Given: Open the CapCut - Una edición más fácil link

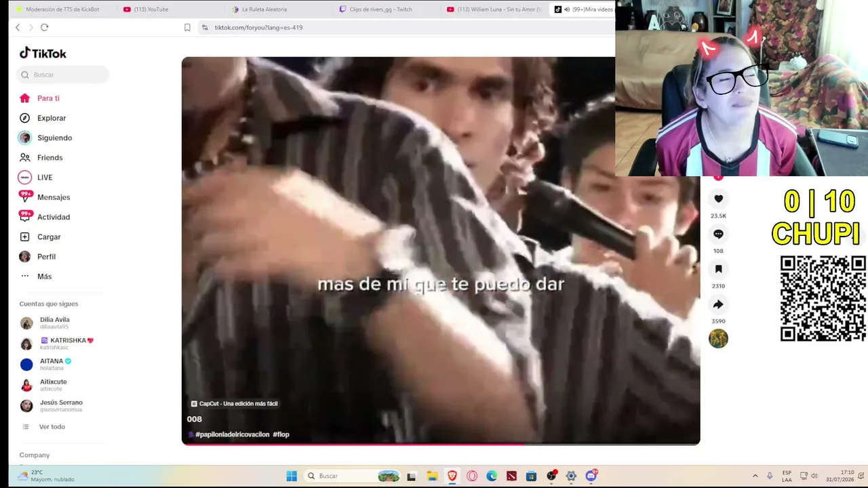Looking at the screenshot, I should (235, 404).
